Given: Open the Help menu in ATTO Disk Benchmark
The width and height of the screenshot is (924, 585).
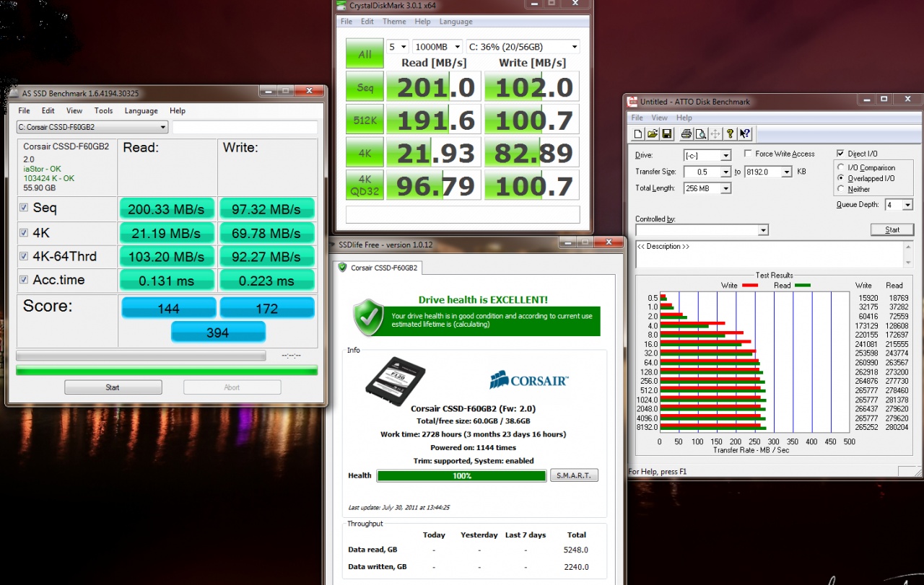Looking at the screenshot, I should 684,118.
